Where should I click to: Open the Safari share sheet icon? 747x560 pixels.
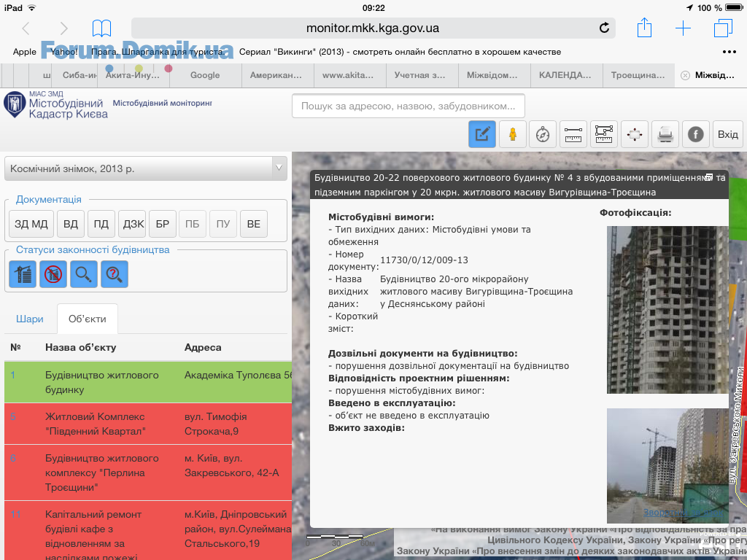pos(644,27)
